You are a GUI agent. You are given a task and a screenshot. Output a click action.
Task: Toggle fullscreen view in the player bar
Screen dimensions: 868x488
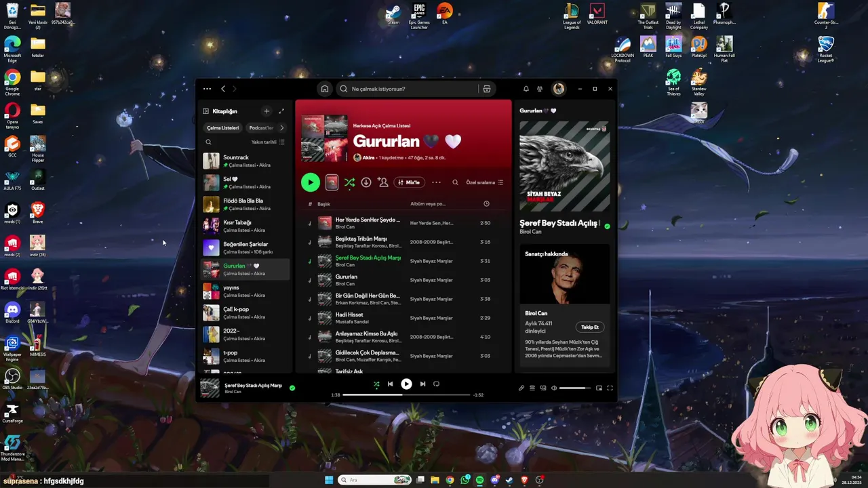click(610, 388)
